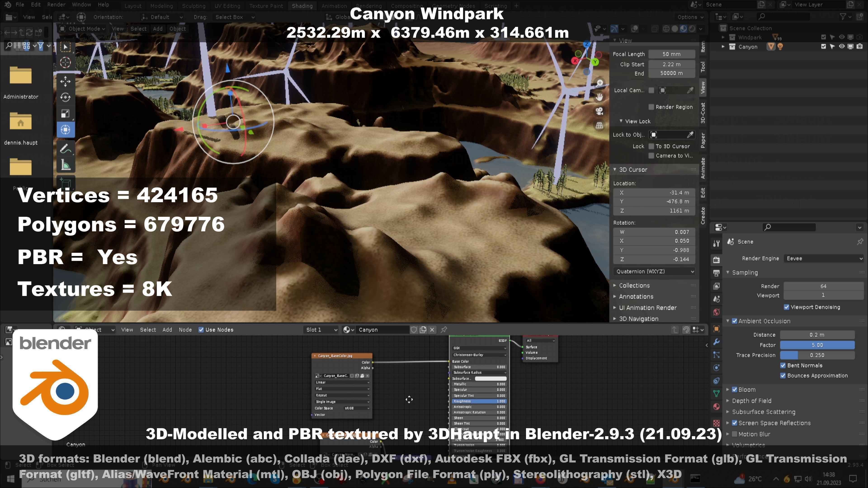The width and height of the screenshot is (868, 488).
Task: Uncheck Use Nodes in node editor
Action: (x=201, y=330)
